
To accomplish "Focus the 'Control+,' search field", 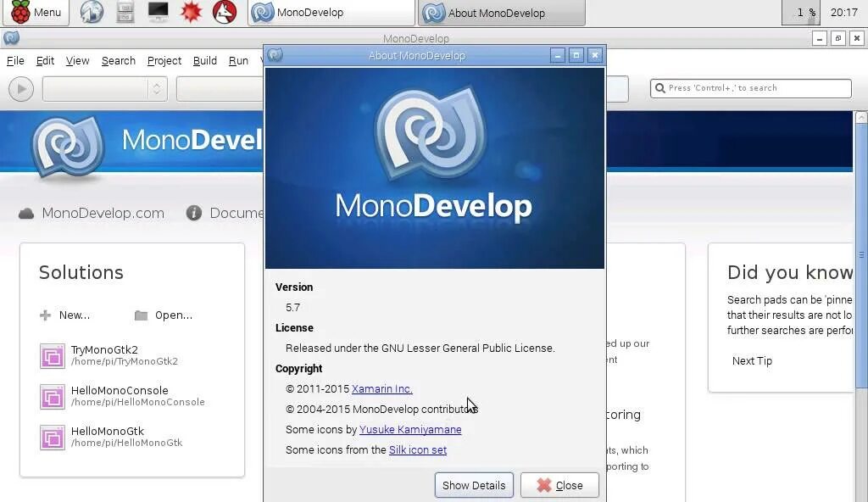I will click(x=751, y=88).
